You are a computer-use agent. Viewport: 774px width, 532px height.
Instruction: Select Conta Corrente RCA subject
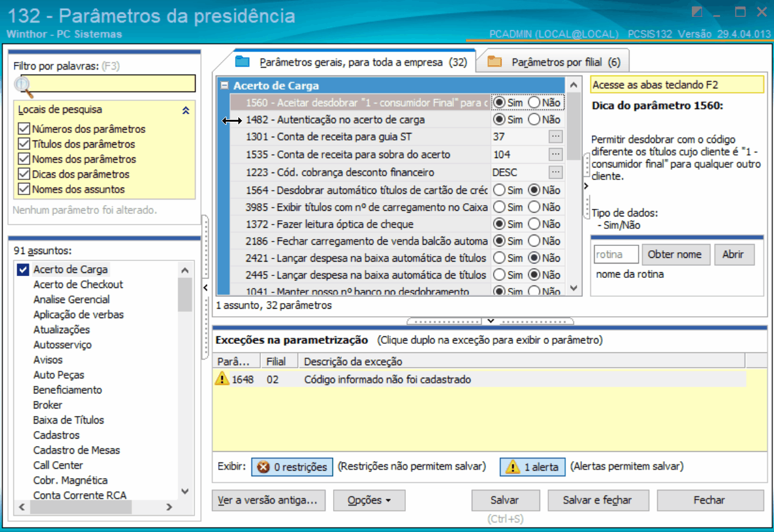(80, 495)
